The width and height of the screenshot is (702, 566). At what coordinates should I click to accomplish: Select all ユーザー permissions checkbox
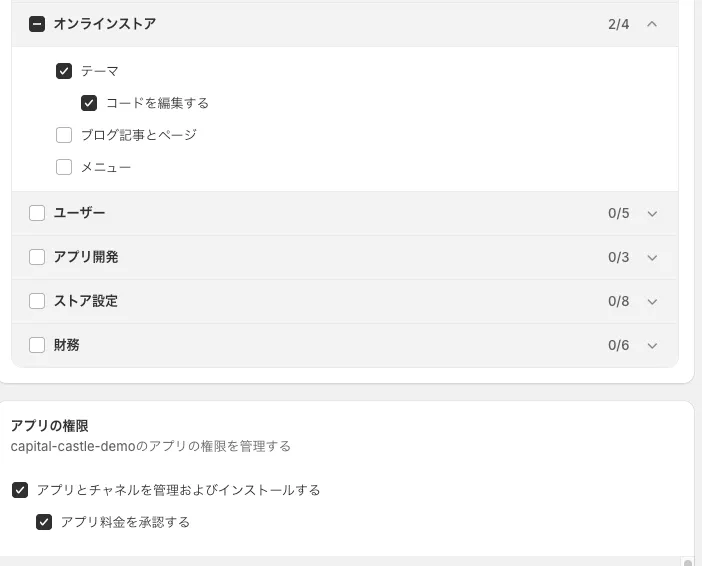pos(37,213)
